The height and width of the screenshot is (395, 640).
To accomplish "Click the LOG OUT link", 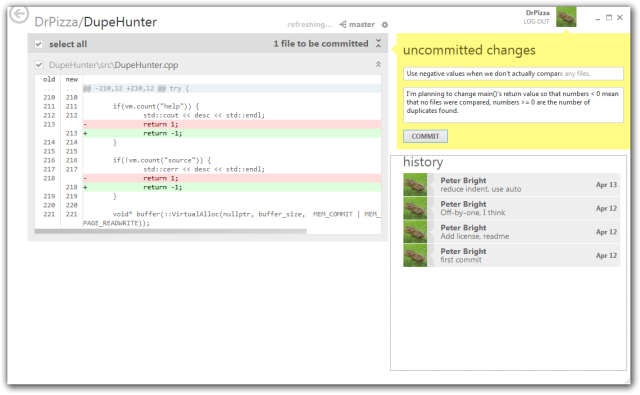I will point(536,22).
